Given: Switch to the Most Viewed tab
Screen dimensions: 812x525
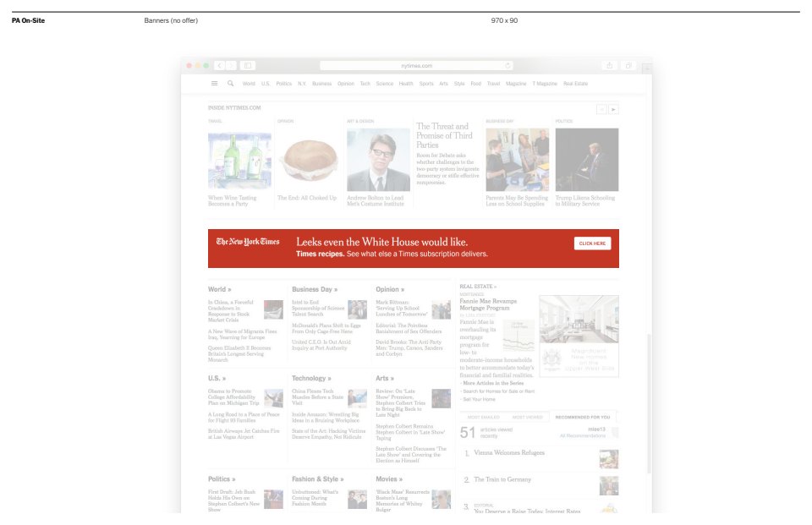Looking at the screenshot, I should (527, 418).
